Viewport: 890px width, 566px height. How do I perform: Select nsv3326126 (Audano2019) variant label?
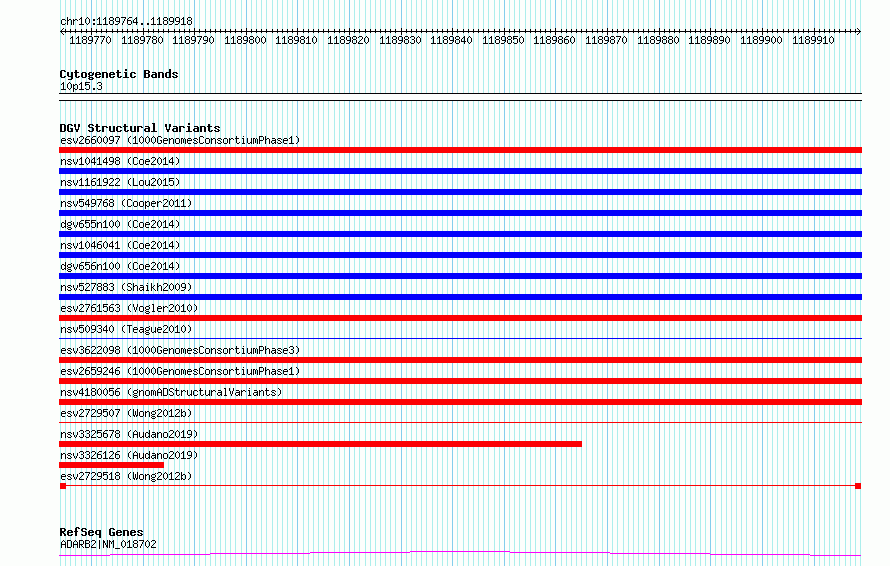pos(129,455)
